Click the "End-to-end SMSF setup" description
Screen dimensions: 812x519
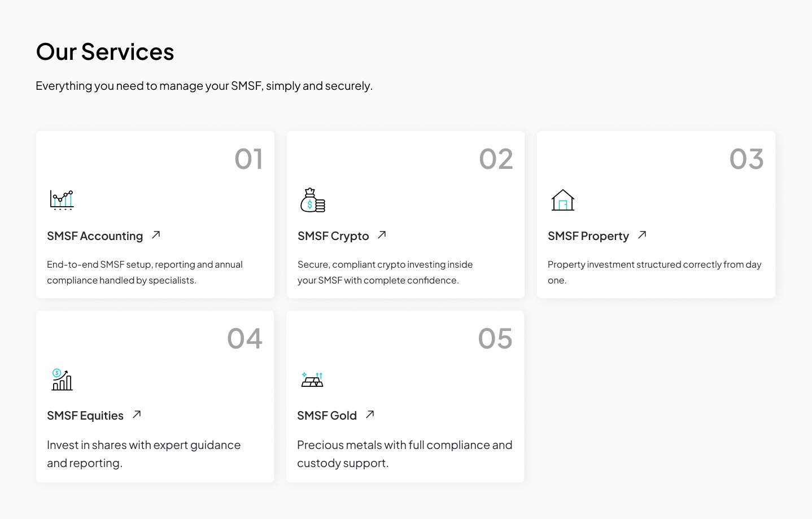coord(145,272)
